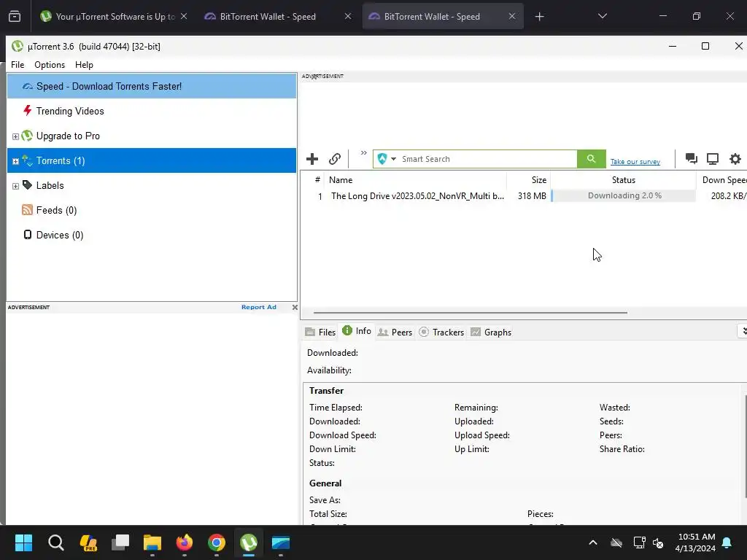Select The Long Drive torrent row
The image size is (747, 560).
pos(524,195)
